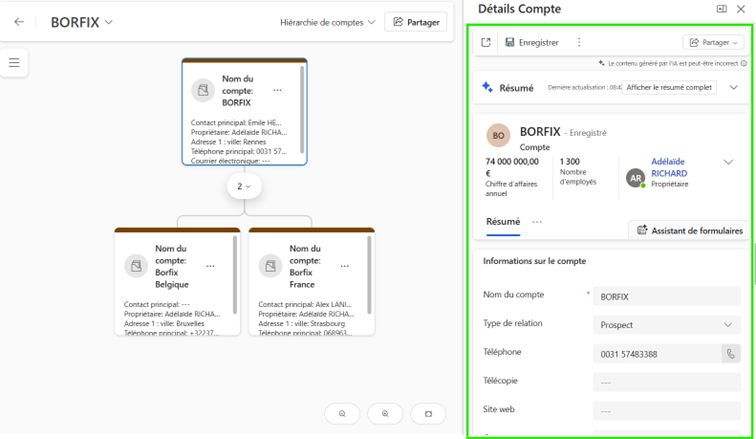Click 74 000 000,00 € revenue value
756x439 pixels.
click(512, 167)
